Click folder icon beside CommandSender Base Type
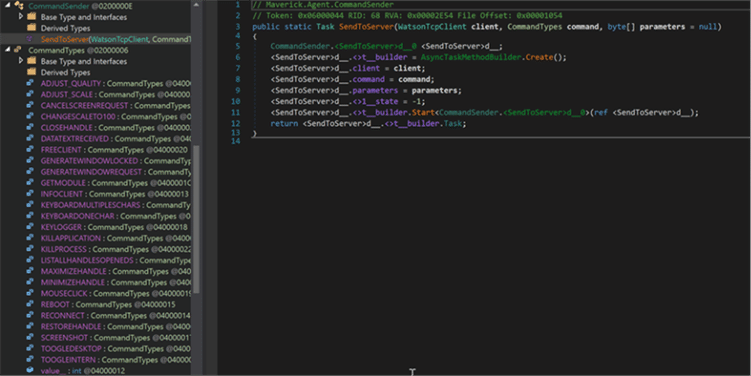751x376 pixels. click(x=32, y=17)
